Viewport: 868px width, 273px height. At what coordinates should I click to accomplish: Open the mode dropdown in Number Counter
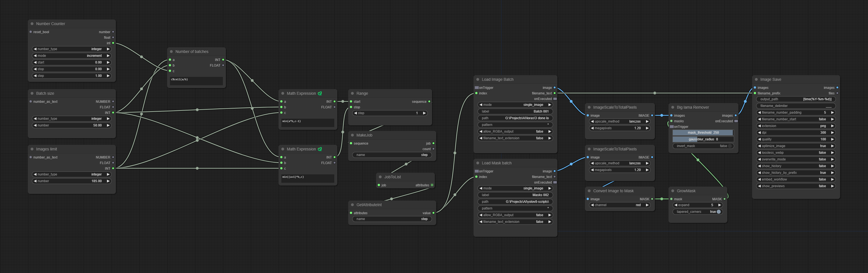tap(71, 56)
